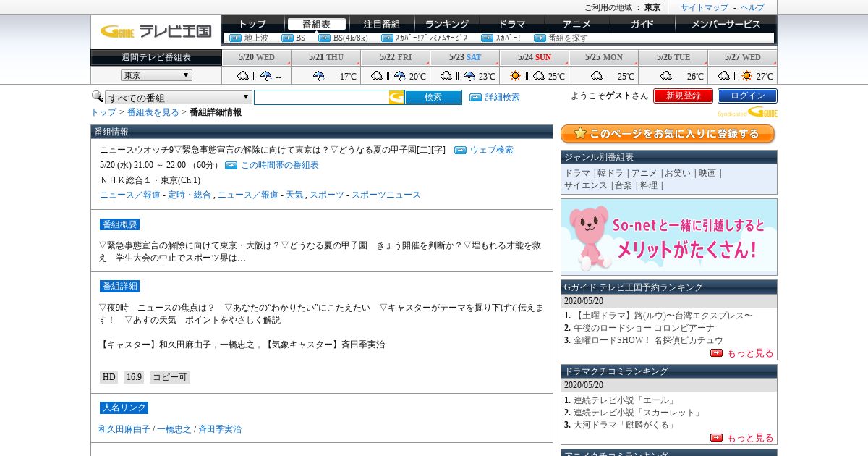Click the コピー可 tag
The width and height of the screenshot is (868, 456).
point(170,377)
